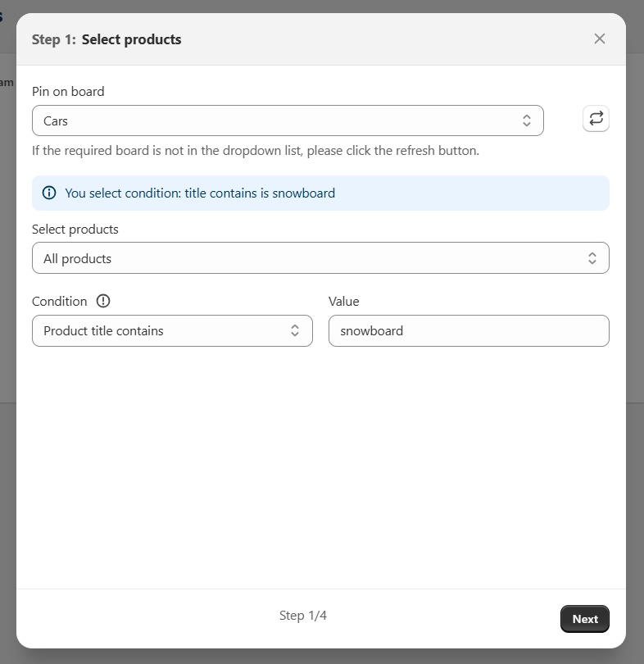Click the Pin on board label

click(x=68, y=91)
